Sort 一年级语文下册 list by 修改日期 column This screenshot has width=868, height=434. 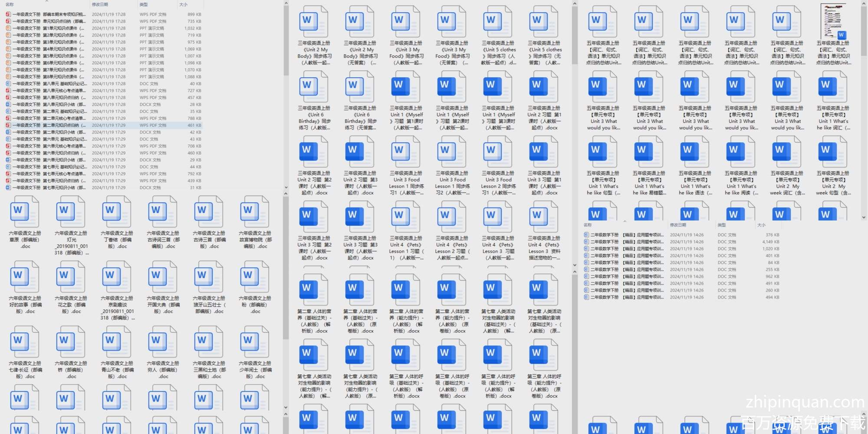(100, 4)
